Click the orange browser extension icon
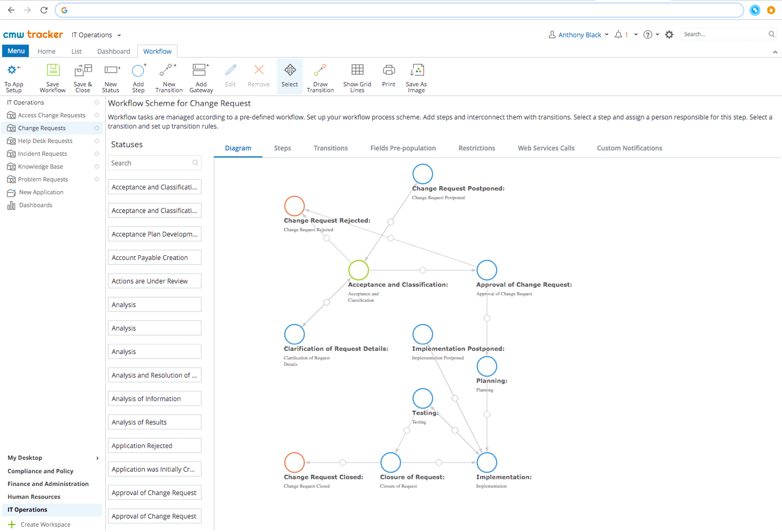 tap(771, 10)
